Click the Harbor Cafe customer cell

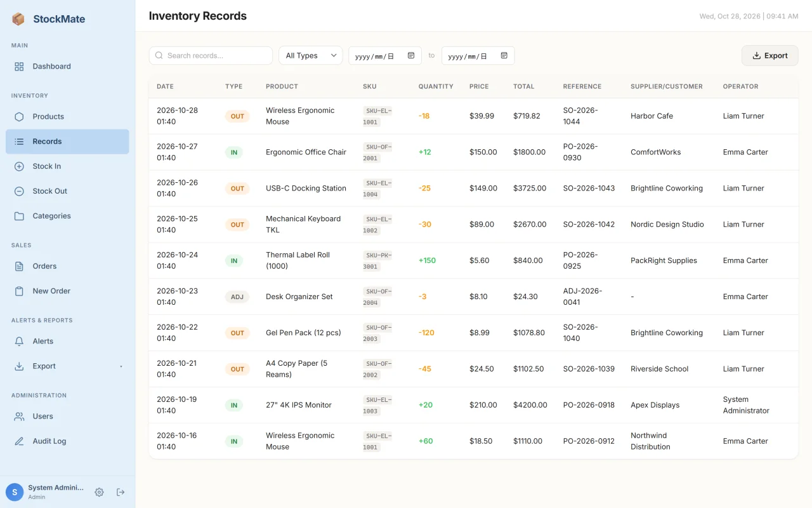click(652, 116)
